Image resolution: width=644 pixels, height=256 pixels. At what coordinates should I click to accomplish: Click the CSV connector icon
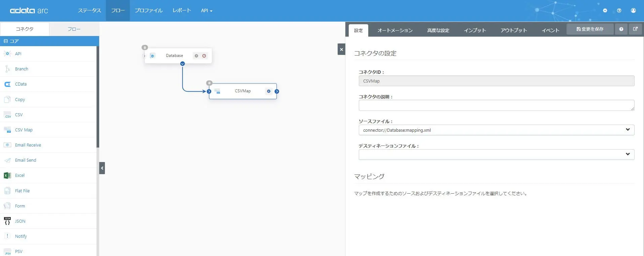coord(7,115)
